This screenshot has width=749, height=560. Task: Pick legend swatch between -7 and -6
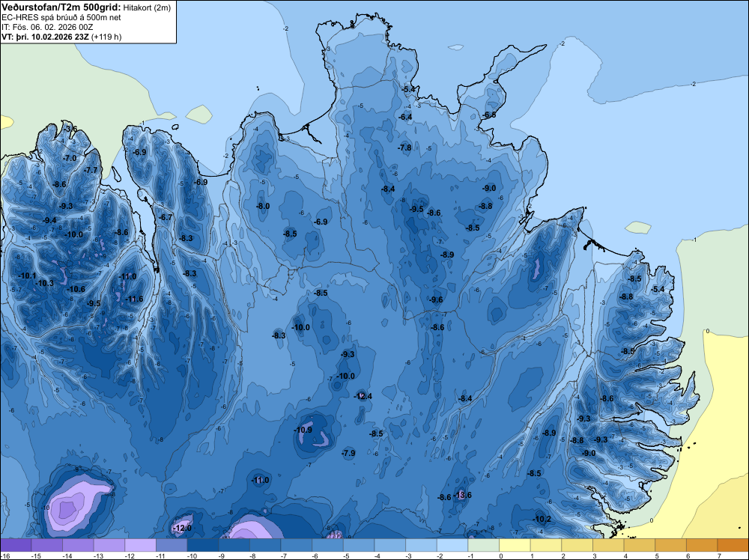click(297, 545)
